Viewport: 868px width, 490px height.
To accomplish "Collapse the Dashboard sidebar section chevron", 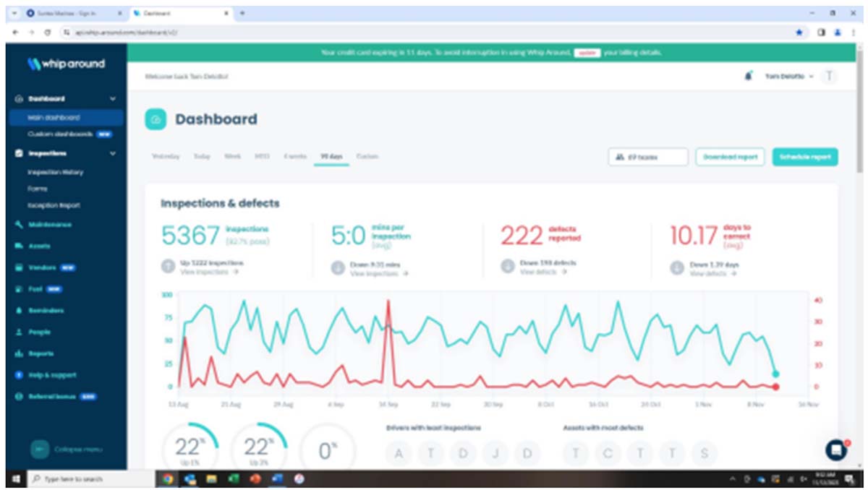I will coord(112,99).
